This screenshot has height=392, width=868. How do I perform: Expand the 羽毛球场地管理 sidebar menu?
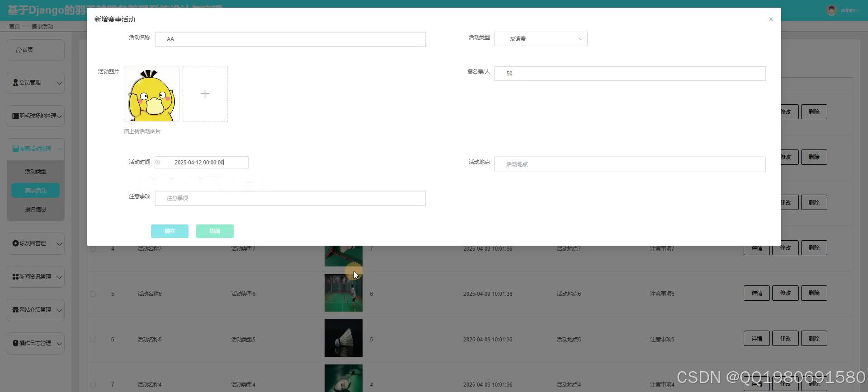coord(36,117)
